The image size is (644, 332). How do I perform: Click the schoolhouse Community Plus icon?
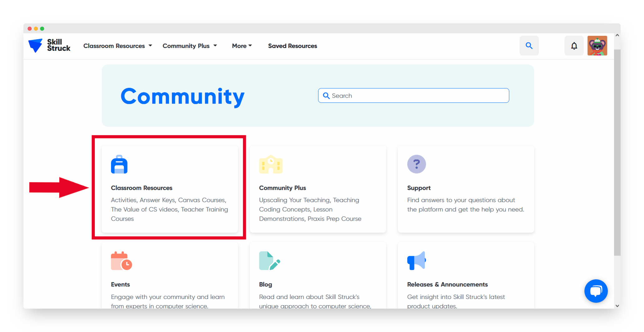pos(270,164)
